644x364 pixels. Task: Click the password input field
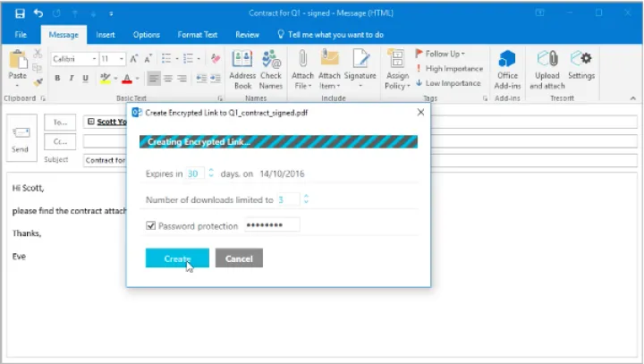[x=271, y=225]
